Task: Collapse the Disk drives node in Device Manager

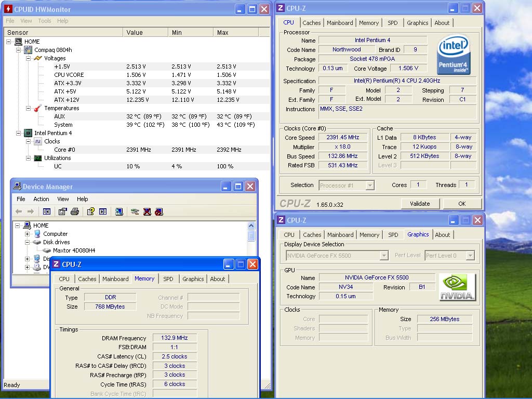Action: tap(27, 242)
